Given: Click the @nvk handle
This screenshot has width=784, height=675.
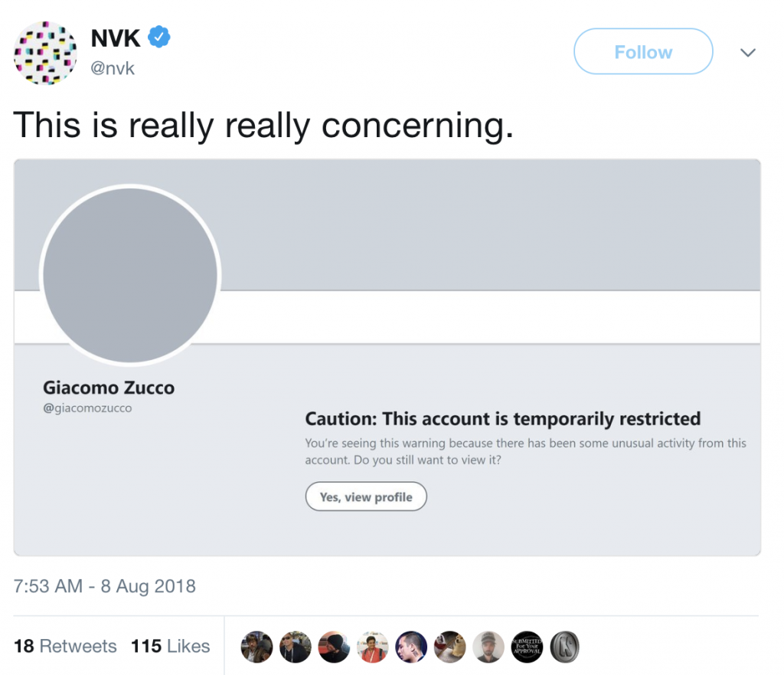Looking at the screenshot, I should point(113,68).
